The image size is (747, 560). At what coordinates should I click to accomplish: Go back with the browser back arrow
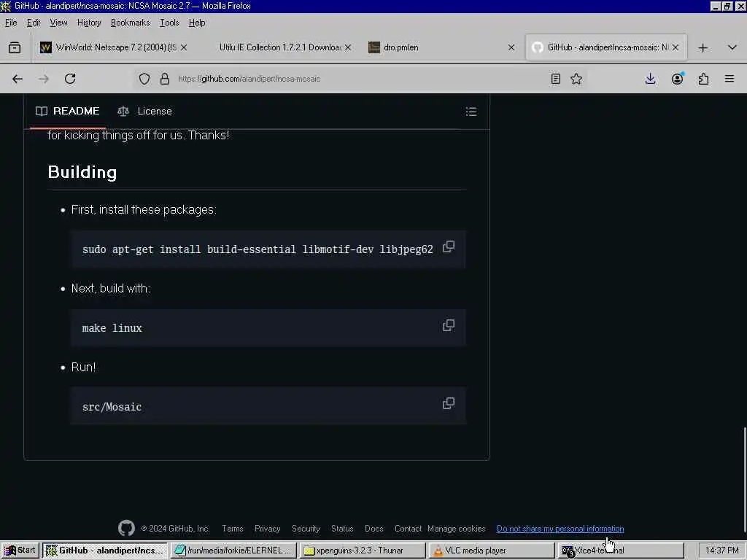click(18, 79)
